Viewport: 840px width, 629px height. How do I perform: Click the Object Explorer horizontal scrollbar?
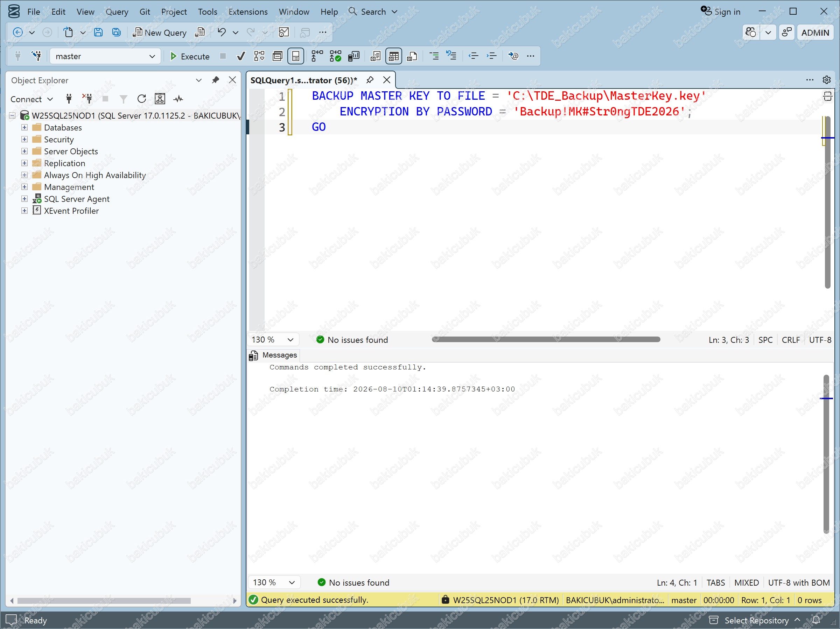104,601
